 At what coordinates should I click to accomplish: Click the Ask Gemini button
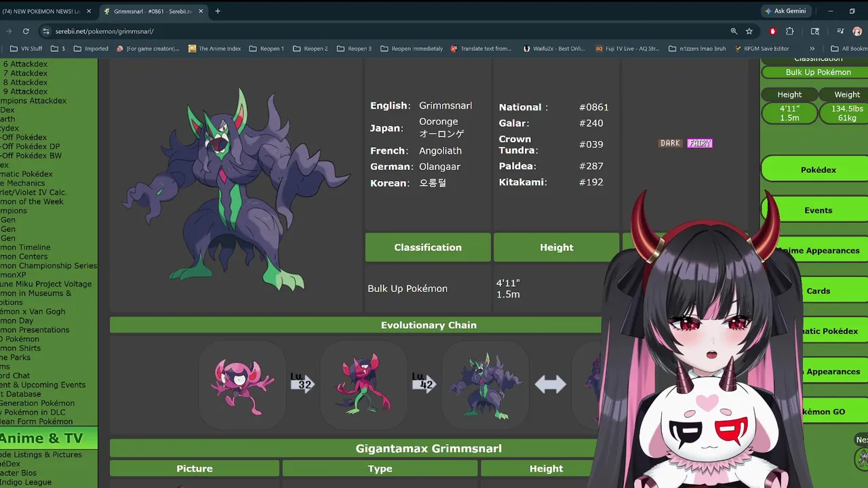[785, 12]
